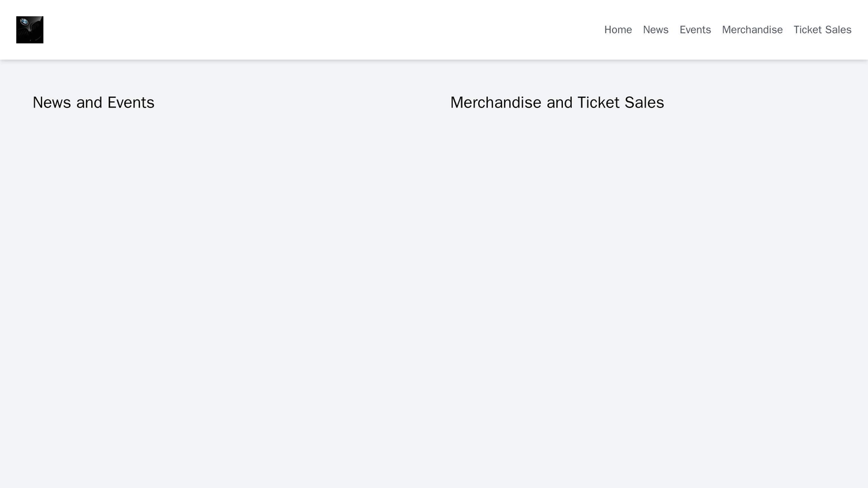
Task: Click the left column section title
Action: pyautogui.click(x=93, y=103)
